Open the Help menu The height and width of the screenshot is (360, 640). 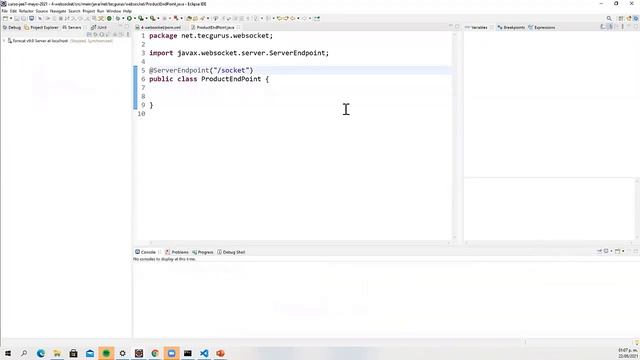[127, 11]
